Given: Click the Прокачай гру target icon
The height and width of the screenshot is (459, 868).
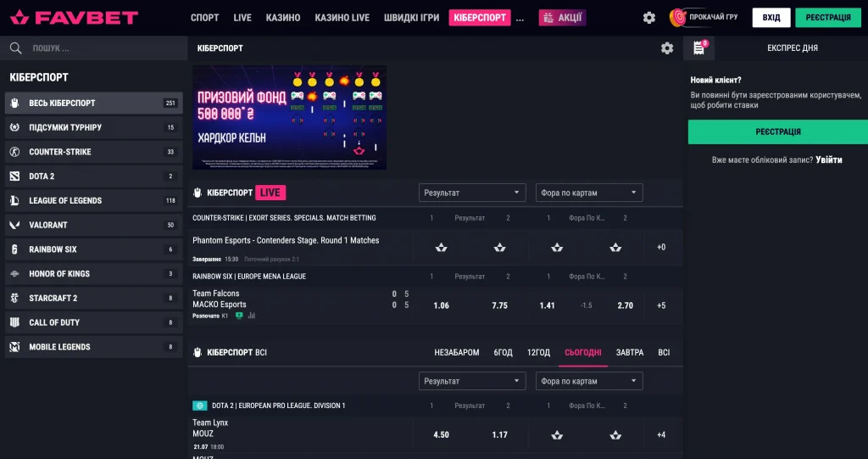Looking at the screenshot, I should point(677,18).
